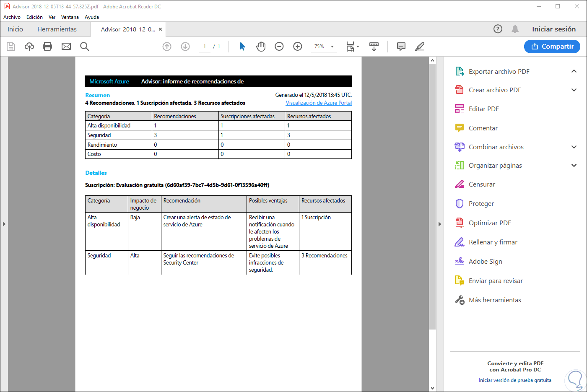Click the Print file icon
This screenshot has height=392, width=587.
(47, 47)
